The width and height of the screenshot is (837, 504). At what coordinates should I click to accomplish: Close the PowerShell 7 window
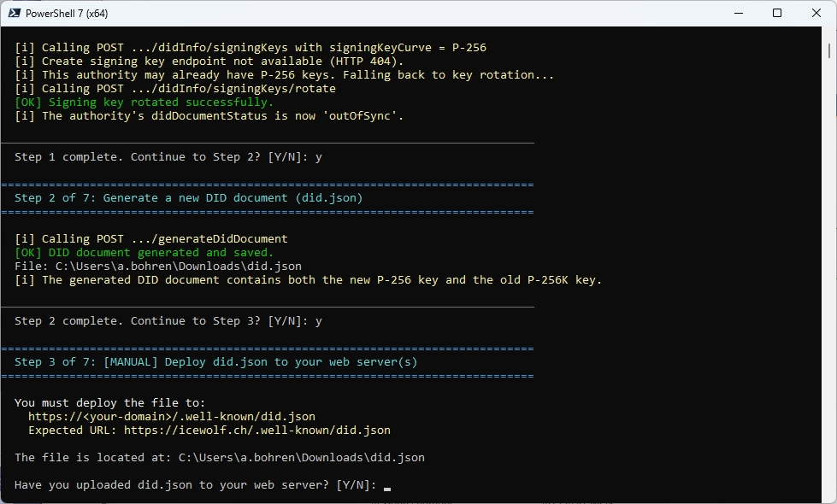(816, 13)
